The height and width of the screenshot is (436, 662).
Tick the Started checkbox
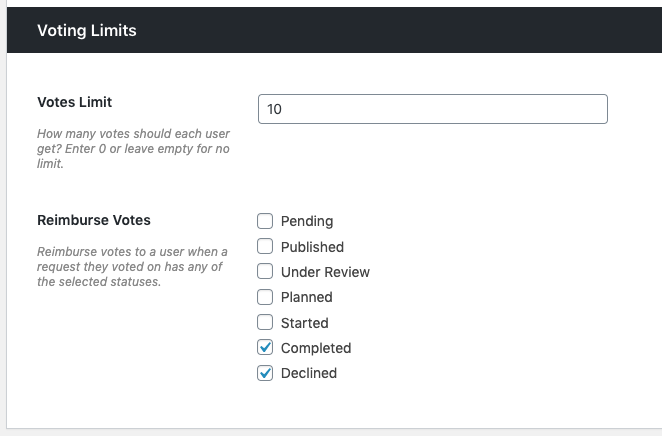coord(265,323)
